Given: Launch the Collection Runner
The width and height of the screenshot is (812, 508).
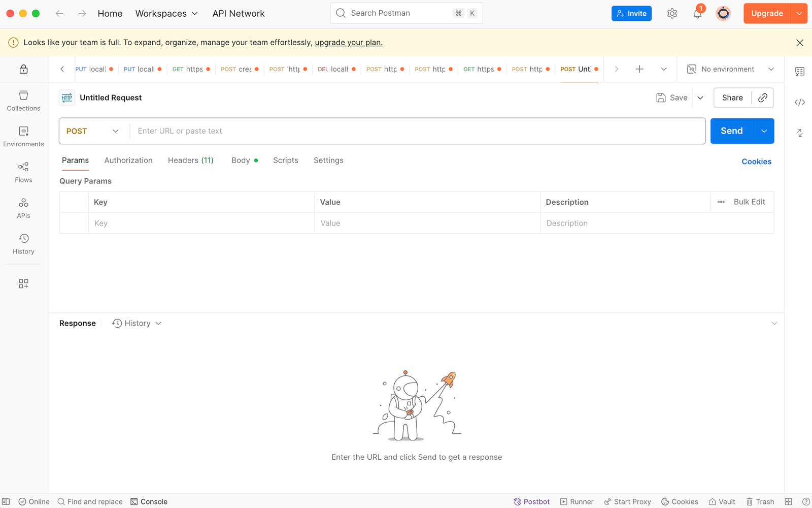Looking at the screenshot, I should pos(577,501).
